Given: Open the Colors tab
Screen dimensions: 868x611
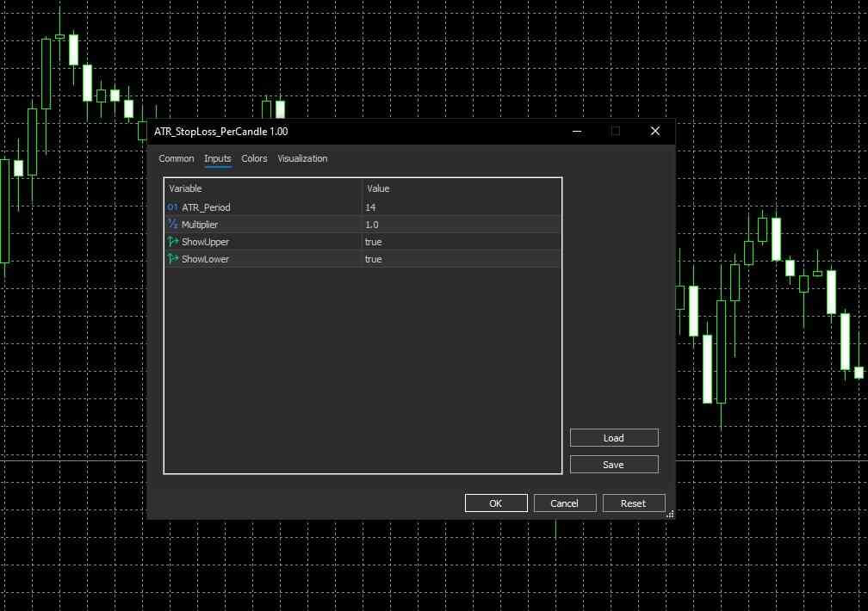Looking at the screenshot, I should (254, 158).
